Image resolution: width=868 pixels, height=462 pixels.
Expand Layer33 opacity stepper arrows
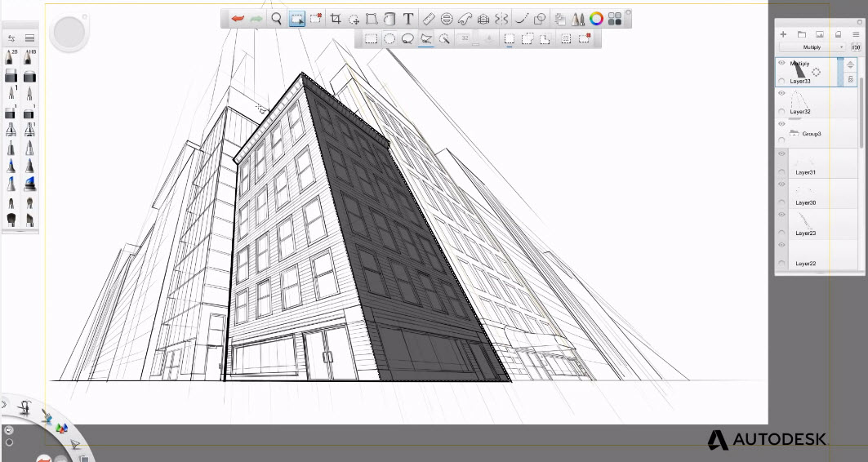pos(850,64)
